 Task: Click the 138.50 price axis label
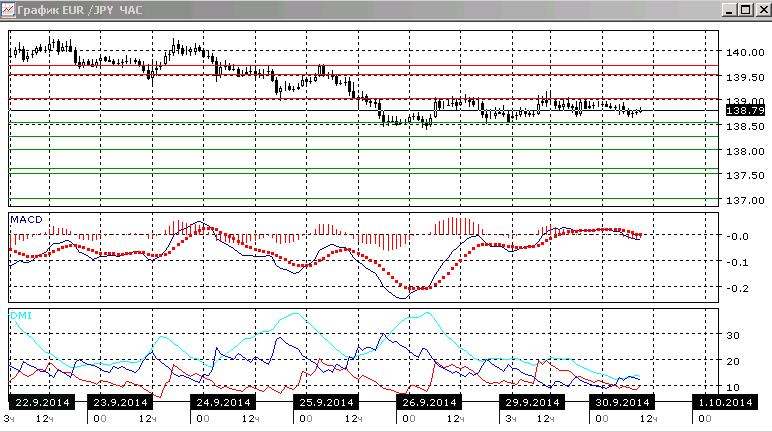point(745,127)
